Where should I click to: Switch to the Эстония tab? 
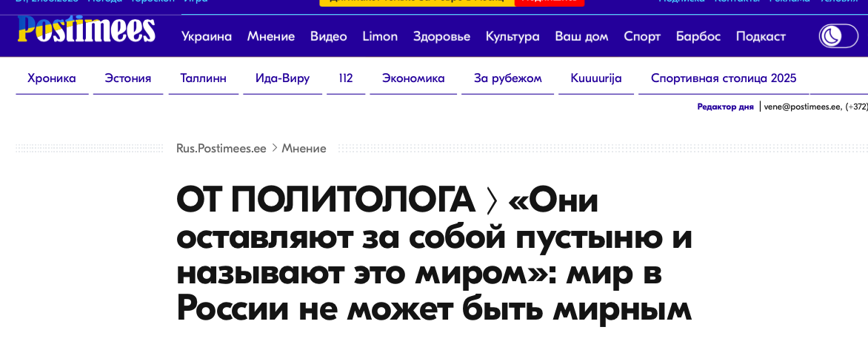pyautogui.click(x=128, y=78)
